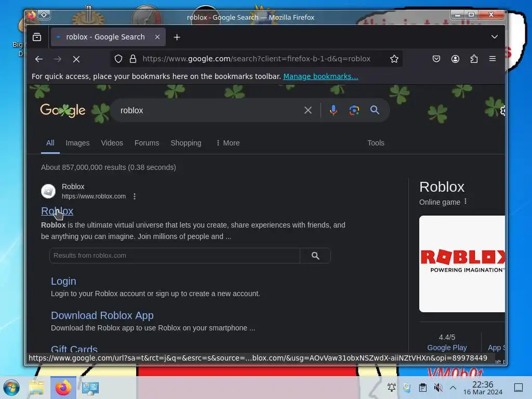532x399 pixels.
Task: Open the Windows-style Start menu
Action: [x=11, y=388]
